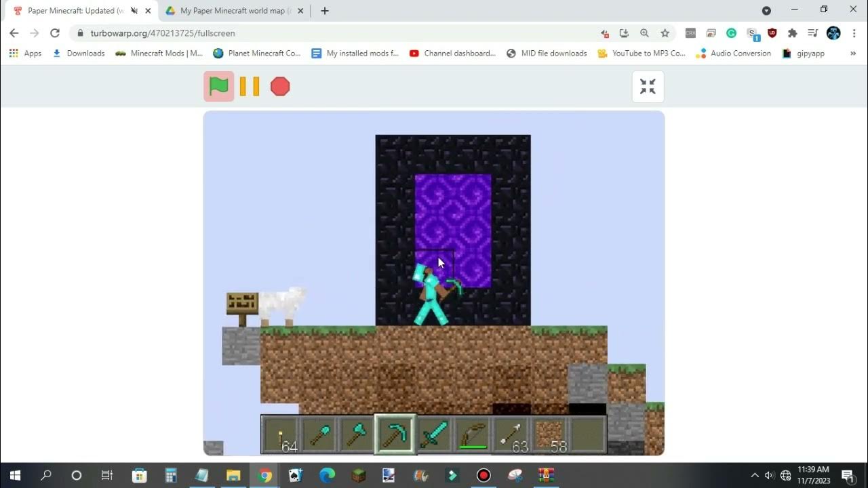This screenshot has height=488, width=868.
Task: Open the Downloads bookmark
Action: (78, 54)
